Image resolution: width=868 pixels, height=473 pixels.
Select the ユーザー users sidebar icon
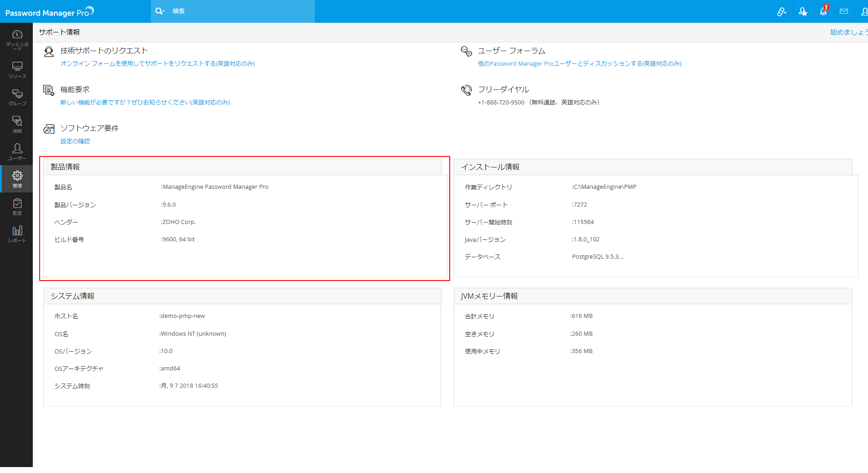click(17, 151)
